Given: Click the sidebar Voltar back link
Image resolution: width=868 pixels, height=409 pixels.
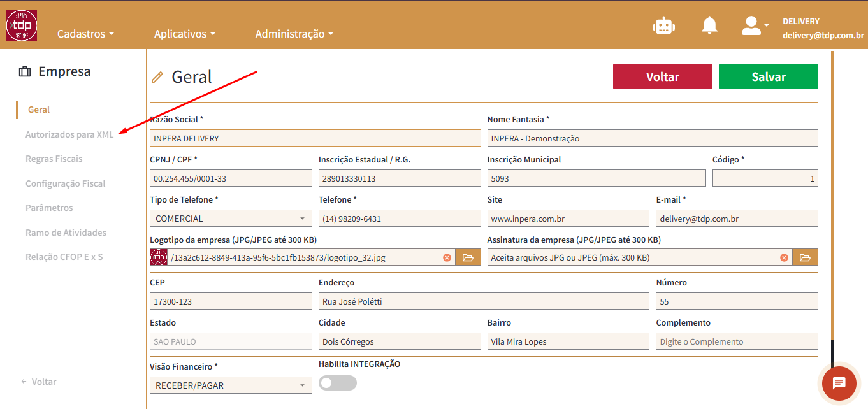Looking at the screenshot, I should click(x=39, y=382).
